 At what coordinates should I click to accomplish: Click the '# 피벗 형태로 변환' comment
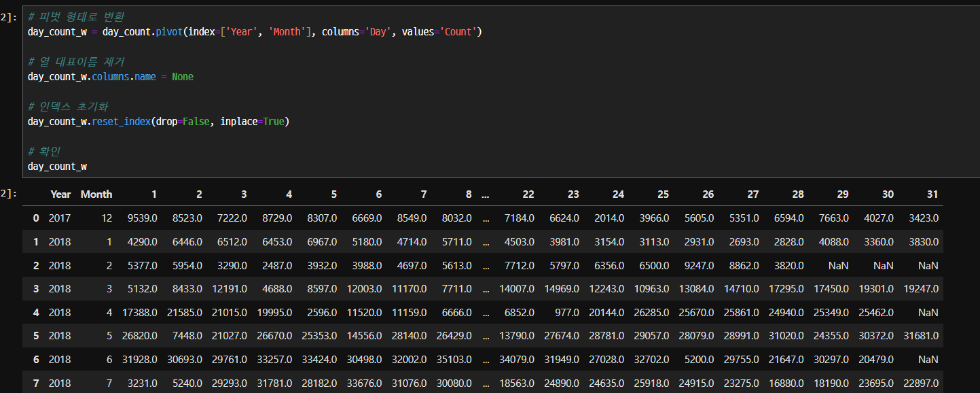point(76,17)
